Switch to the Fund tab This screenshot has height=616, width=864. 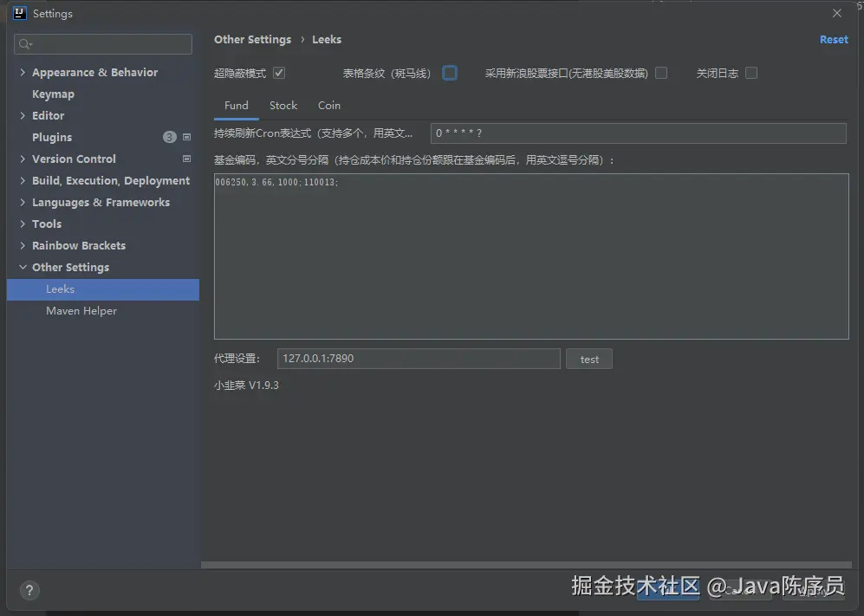pyautogui.click(x=237, y=105)
